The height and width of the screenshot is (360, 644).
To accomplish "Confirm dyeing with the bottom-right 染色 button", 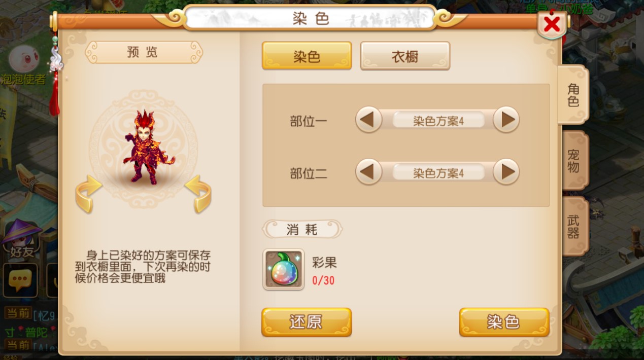I will pos(504,322).
